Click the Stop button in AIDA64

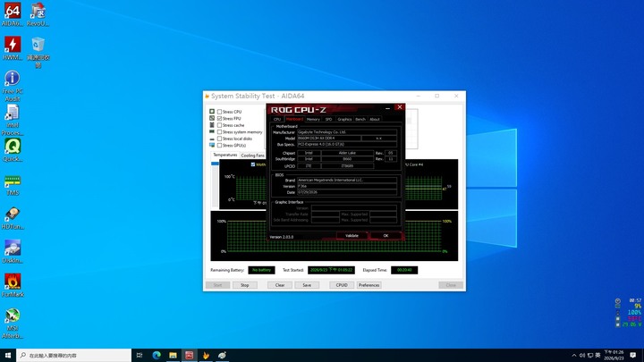click(x=245, y=285)
